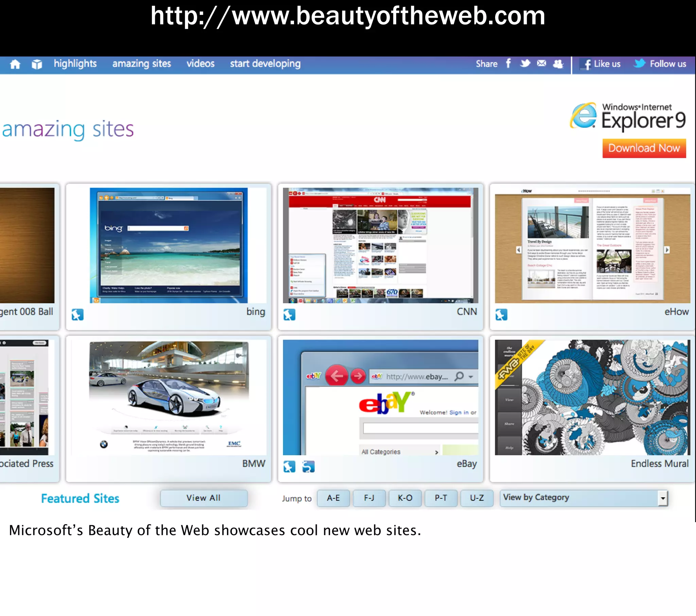
Task: Open start developing menu item
Action: pos(265,64)
